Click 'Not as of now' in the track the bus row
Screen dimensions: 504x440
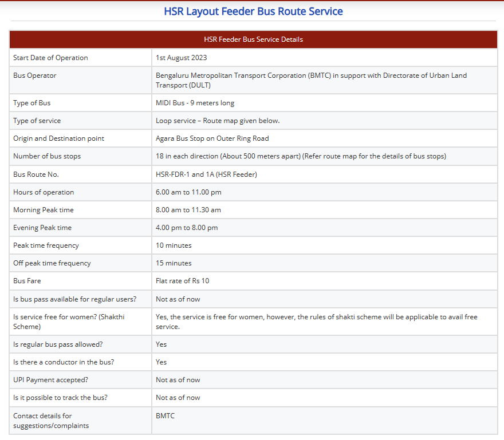point(178,398)
